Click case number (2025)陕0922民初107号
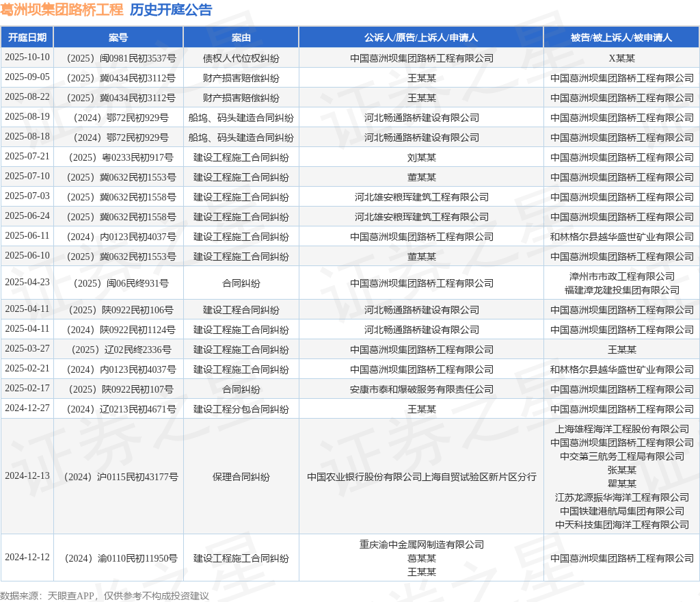Image resolution: width=700 pixels, height=602 pixels. pos(121,389)
